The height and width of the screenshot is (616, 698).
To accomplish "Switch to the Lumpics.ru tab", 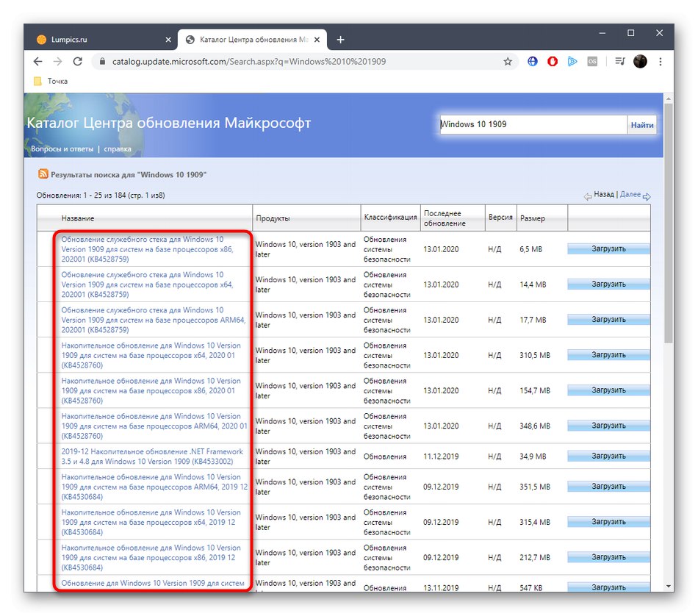I will pos(102,40).
